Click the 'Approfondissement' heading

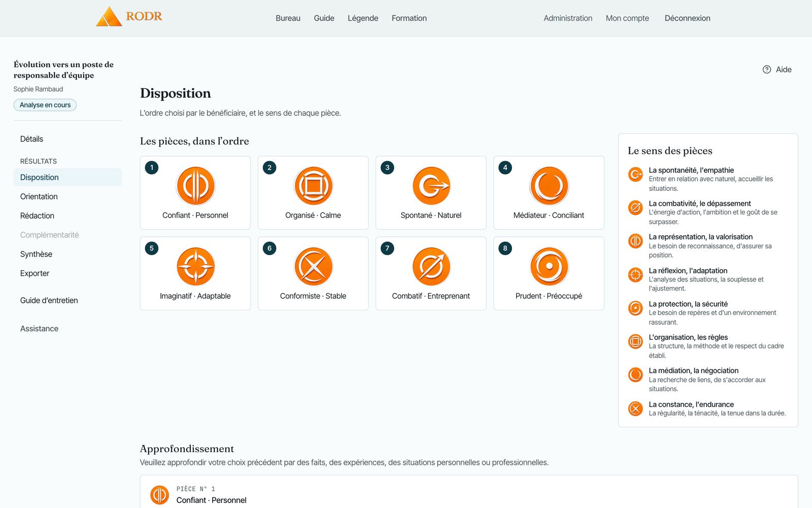187,449
